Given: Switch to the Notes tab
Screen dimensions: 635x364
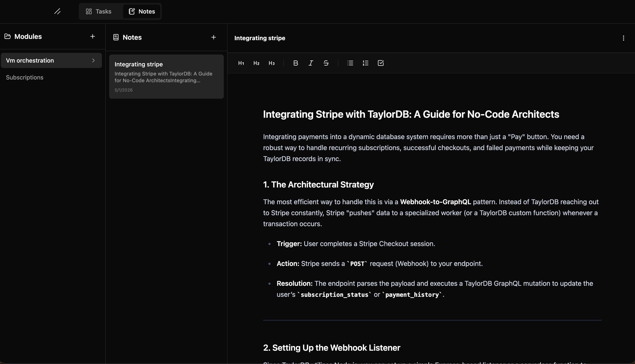Looking at the screenshot, I should tap(142, 11).
